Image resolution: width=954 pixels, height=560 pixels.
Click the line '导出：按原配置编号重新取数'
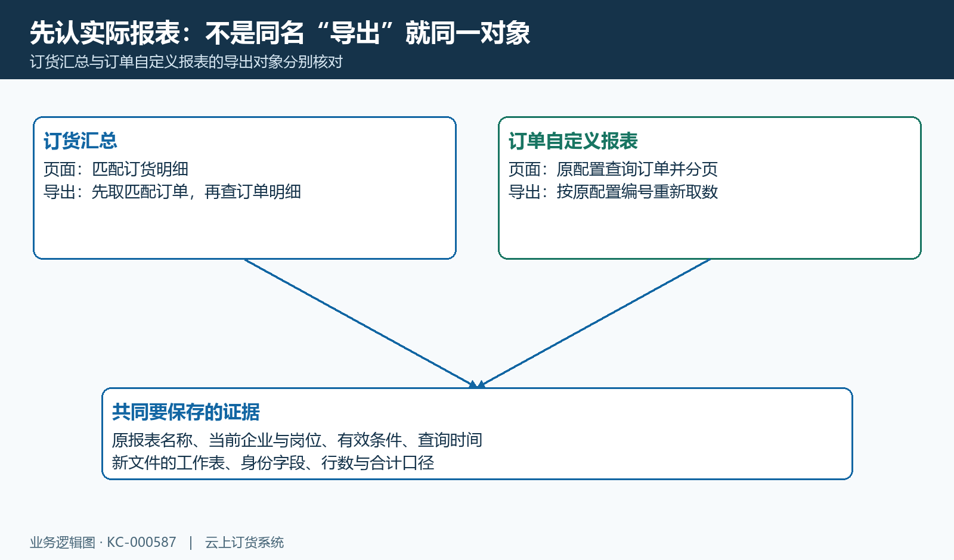click(613, 192)
